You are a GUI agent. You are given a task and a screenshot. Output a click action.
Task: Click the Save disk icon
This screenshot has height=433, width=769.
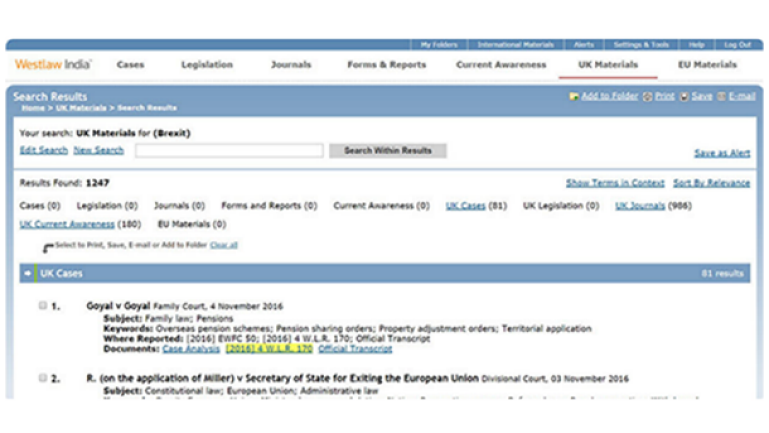coord(684,97)
